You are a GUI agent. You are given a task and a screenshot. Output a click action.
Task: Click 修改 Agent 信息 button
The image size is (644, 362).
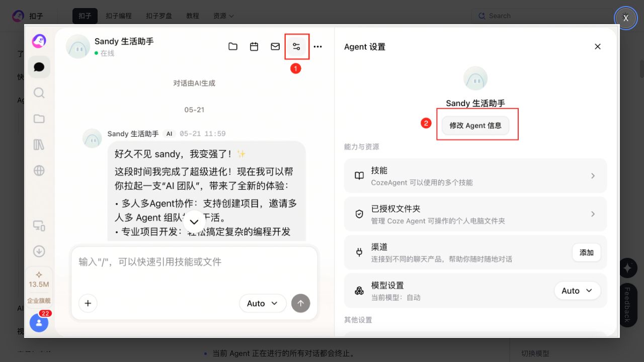pyautogui.click(x=475, y=126)
